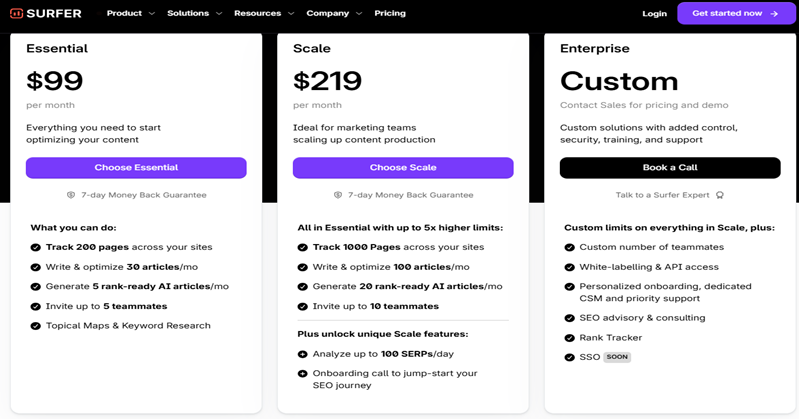Click the purple Choose Scale button
The width and height of the screenshot is (799, 419).
[x=403, y=168]
